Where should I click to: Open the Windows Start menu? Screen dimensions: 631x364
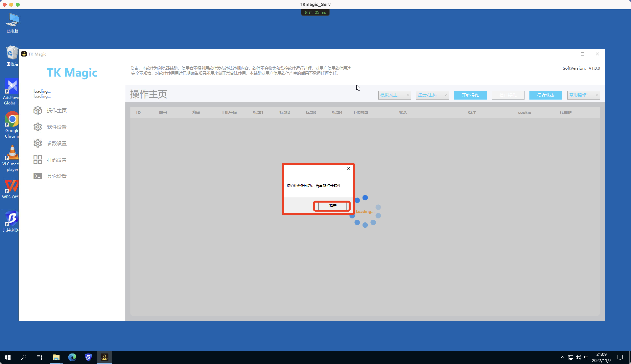click(x=8, y=357)
